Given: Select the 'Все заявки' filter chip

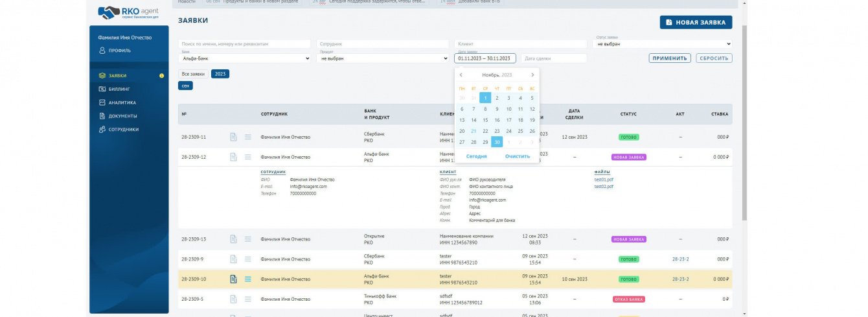Looking at the screenshot, I should point(194,74).
